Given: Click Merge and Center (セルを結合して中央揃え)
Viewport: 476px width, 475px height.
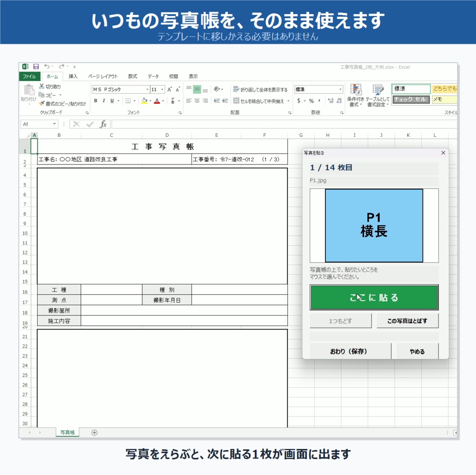Looking at the screenshot, I should (258, 101).
